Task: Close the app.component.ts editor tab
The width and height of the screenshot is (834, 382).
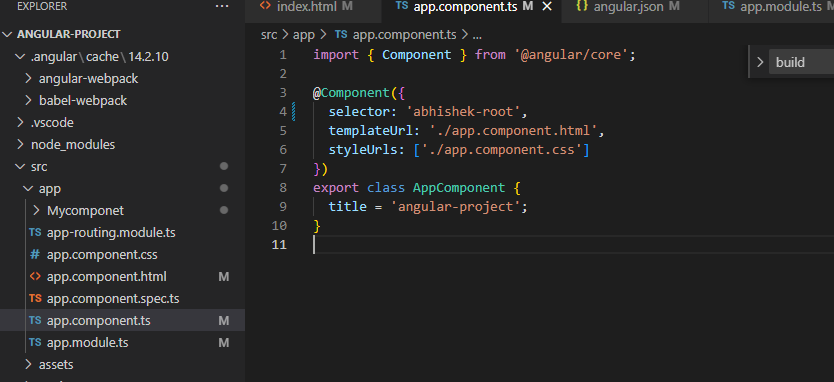Action: pos(547,6)
